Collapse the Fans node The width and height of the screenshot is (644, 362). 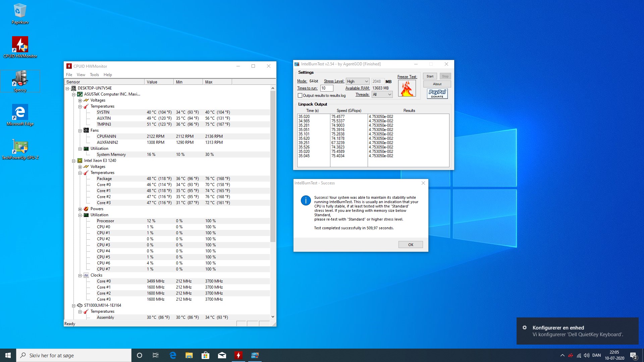(x=80, y=131)
